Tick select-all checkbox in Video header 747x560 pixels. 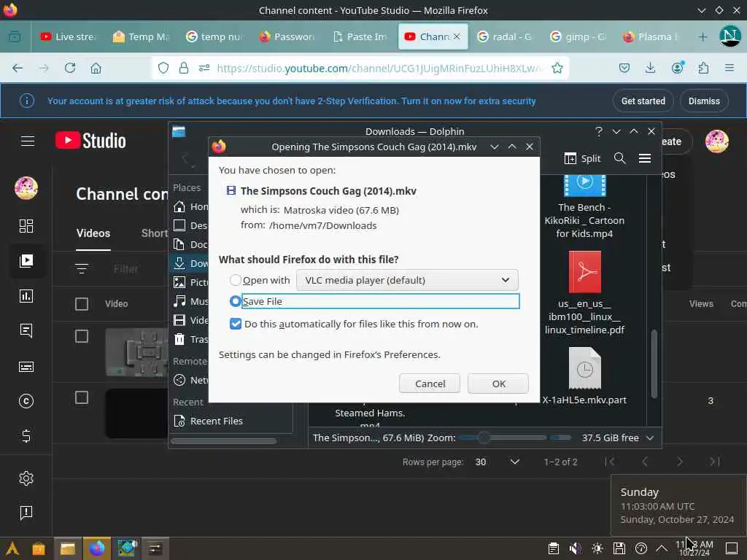pyautogui.click(x=82, y=304)
